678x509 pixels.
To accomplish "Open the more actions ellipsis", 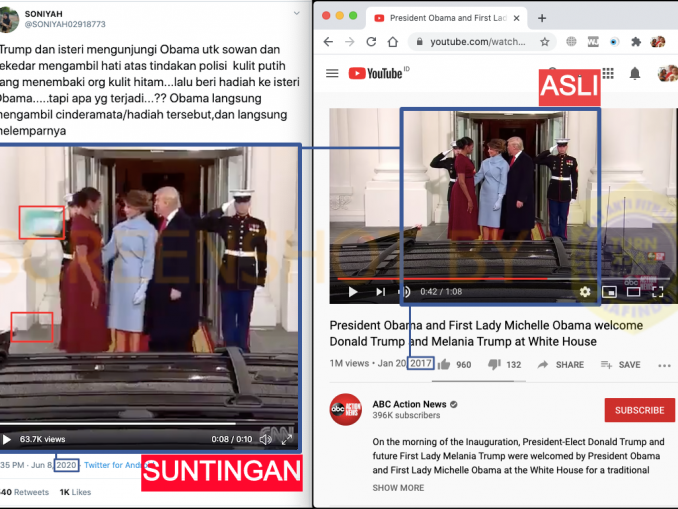I will (664, 365).
